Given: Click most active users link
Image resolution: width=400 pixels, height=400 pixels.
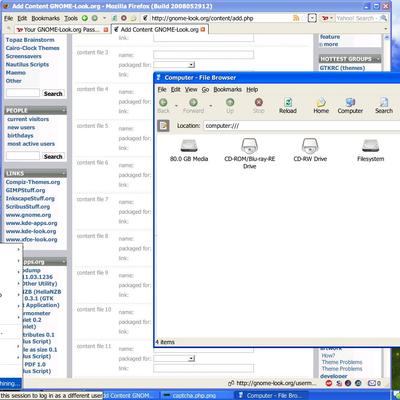Looking at the screenshot, I should [x=31, y=144].
